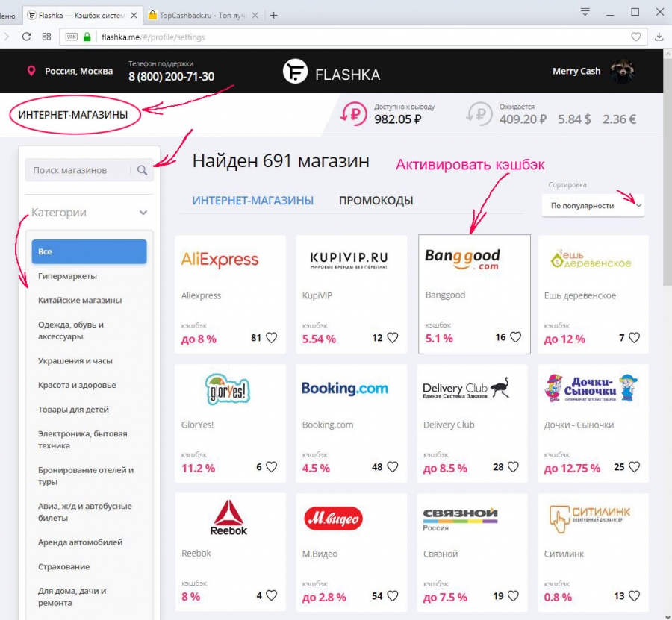Favorite Booking.com with its heart icon
Screen dimensions: 672x620
pyautogui.click(x=393, y=467)
